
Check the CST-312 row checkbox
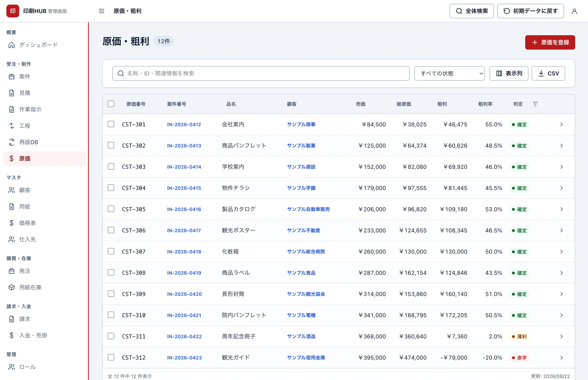pos(111,358)
